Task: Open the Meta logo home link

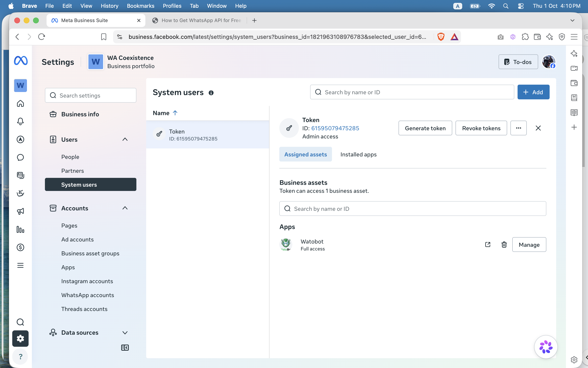Action: pos(21,61)
